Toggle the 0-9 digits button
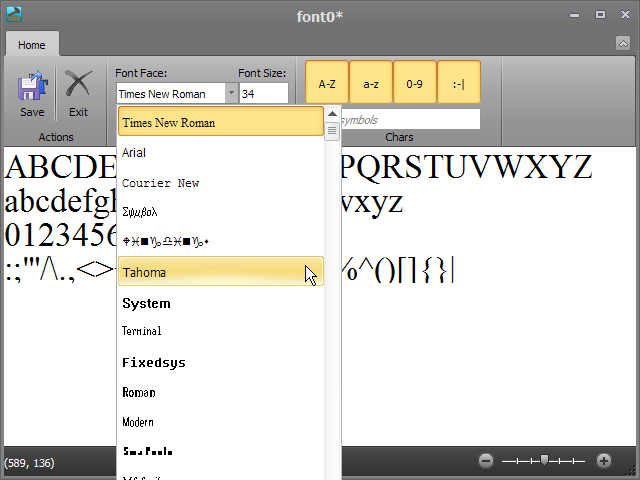The image size is (640, 480). [x=415, y=84]
